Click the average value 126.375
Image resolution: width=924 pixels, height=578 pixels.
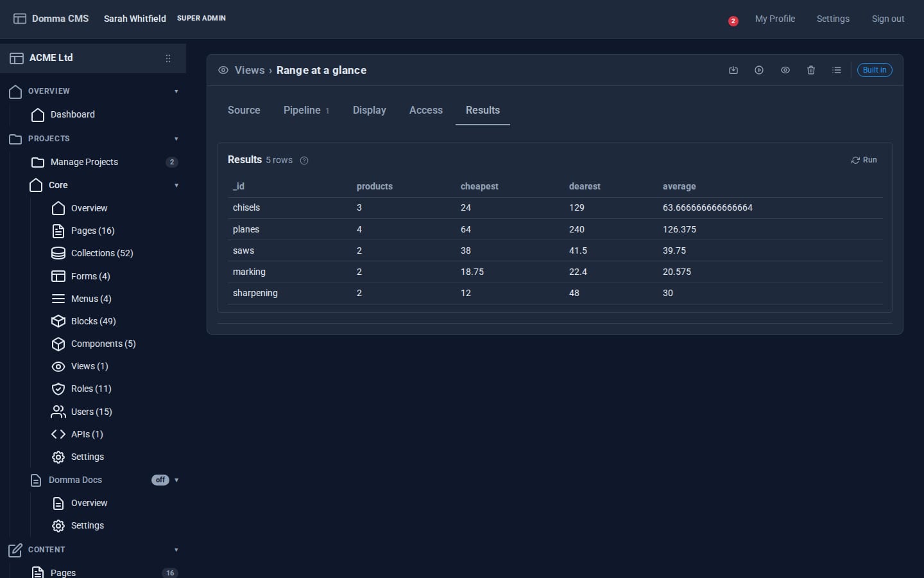pyautogui.click(x=680, y=229)
